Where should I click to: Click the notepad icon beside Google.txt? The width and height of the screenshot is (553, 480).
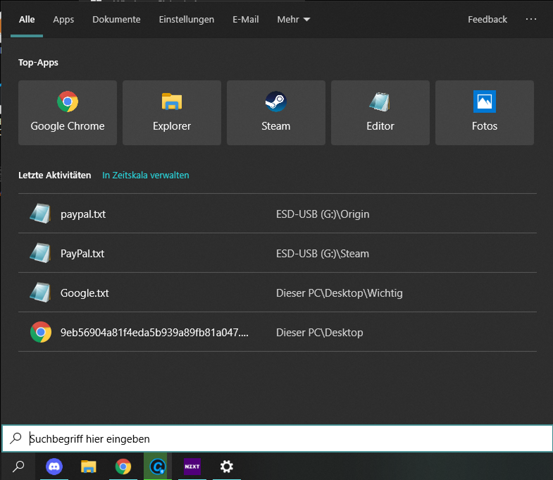click(x=40, y=293)
